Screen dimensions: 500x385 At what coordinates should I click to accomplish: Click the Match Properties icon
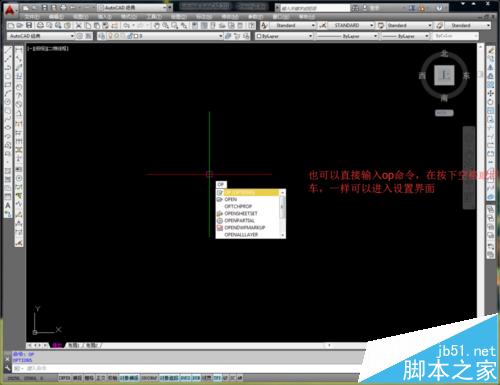tap(106, 25)
